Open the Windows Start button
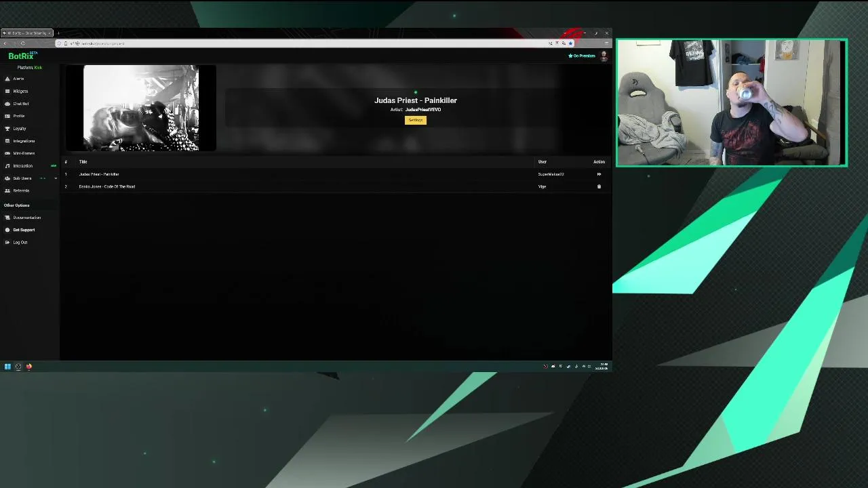This screenshot has width=868, height=488. coord(7,367)
